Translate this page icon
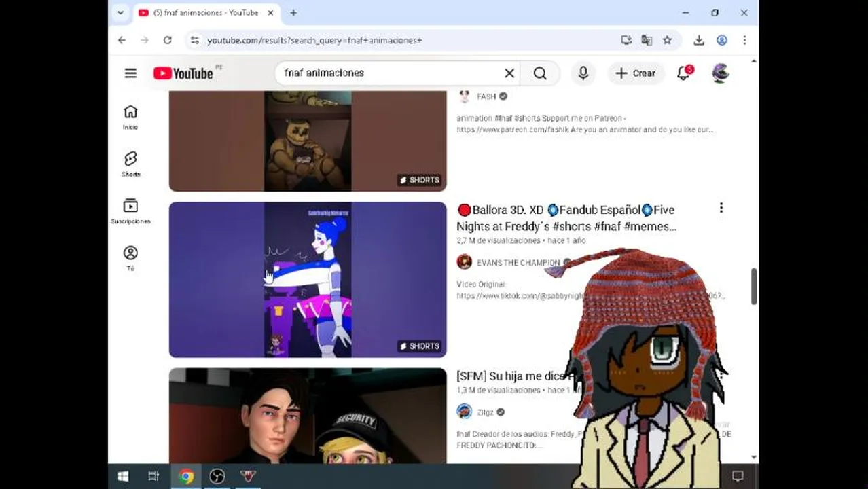 [647, 40]
